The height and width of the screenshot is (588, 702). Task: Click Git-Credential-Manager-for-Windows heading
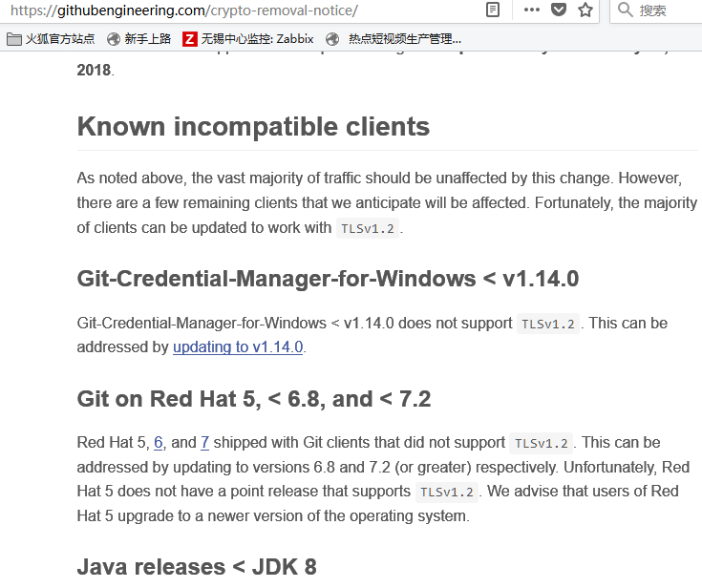tap(328, 279)
